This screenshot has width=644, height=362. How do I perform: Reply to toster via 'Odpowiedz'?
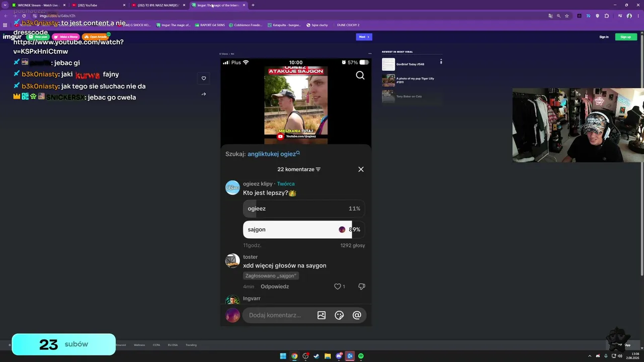(x=275, y=287)
